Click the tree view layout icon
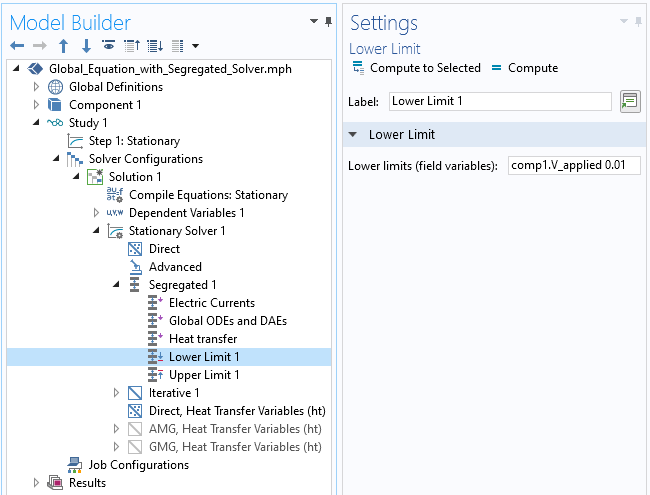 point(177,46)
